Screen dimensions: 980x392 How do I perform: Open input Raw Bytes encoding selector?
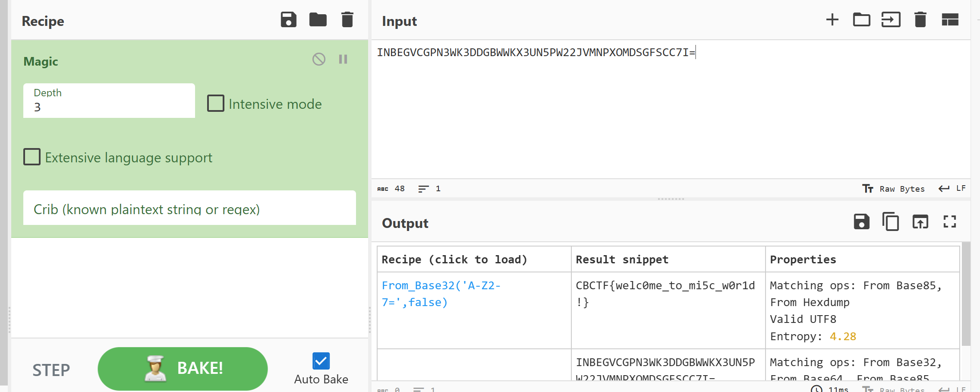click(x=894, y=189)
